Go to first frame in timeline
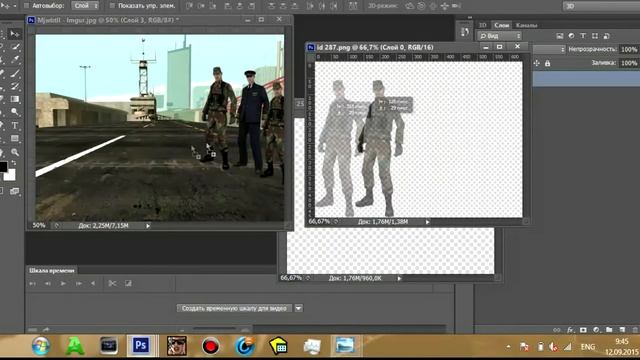This screenshot has height=360, width=640. point(33,283)
